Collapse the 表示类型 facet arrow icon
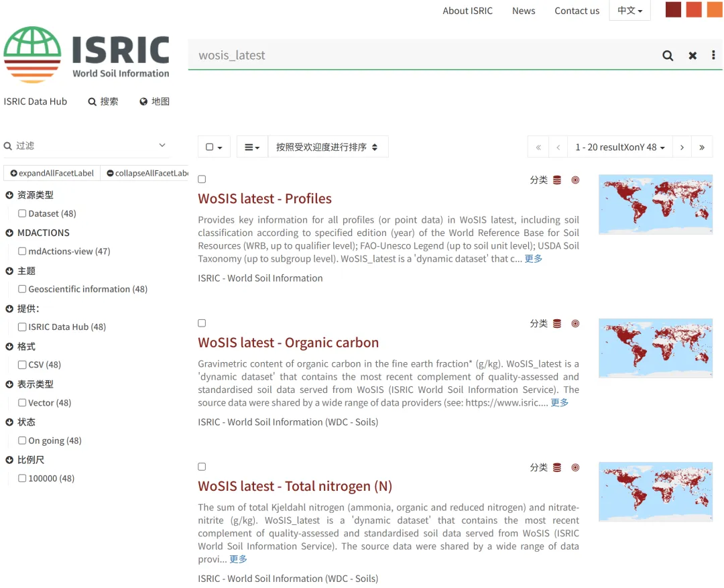The height and width of the screenshot is (588, 724). click(x=9, y=384)
